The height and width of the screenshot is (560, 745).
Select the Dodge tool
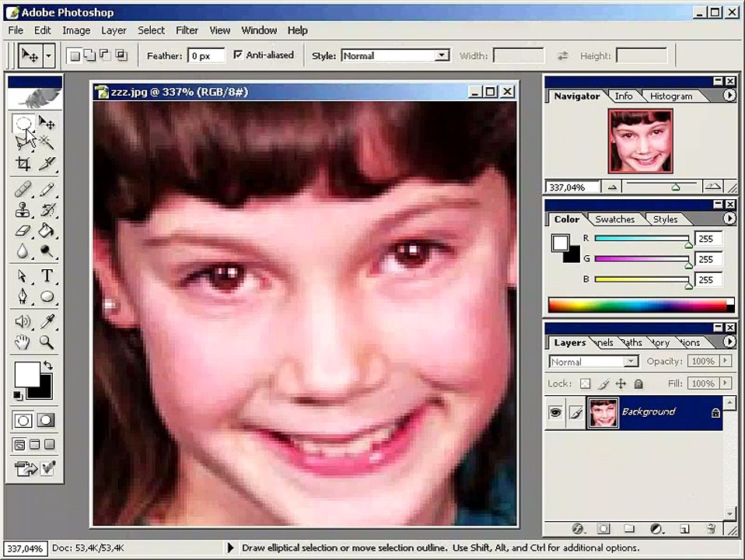(x=47, y=251)
